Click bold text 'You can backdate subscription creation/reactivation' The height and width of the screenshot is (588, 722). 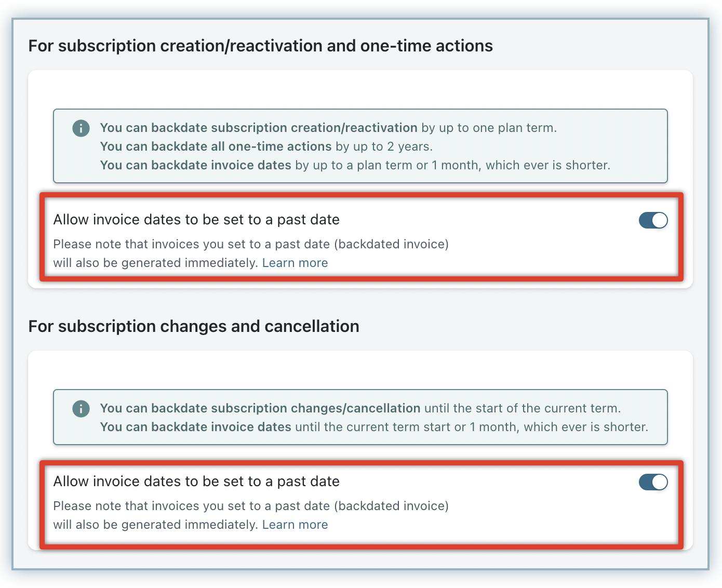pyautogui.click(x=259, y=128)
